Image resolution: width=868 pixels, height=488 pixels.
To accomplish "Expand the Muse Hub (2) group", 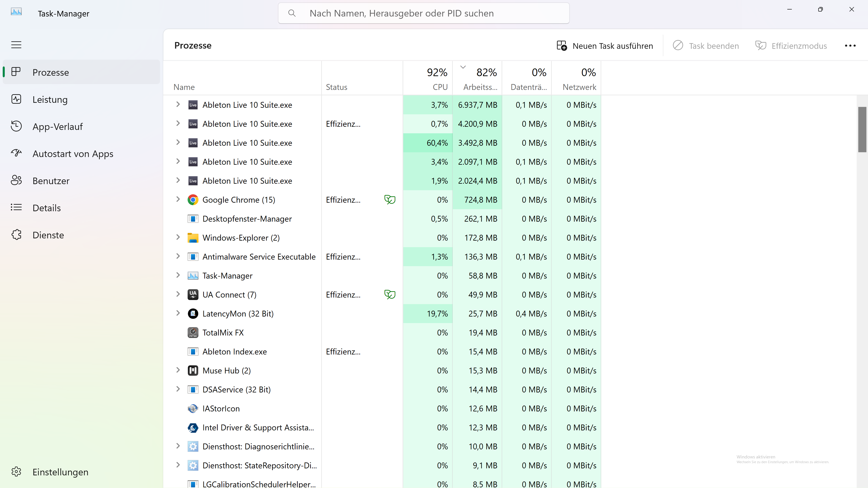I will [x=178, y=370].
